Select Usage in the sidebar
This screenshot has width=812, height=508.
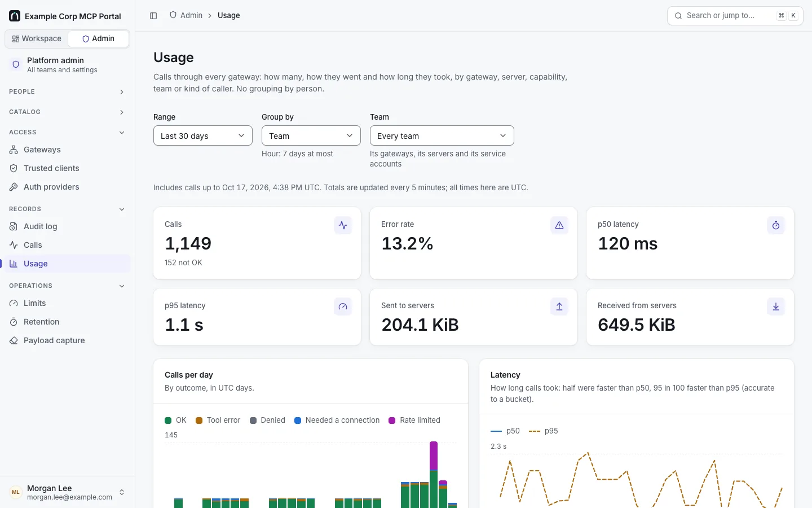pyautogui.click(x=68, y=264)
